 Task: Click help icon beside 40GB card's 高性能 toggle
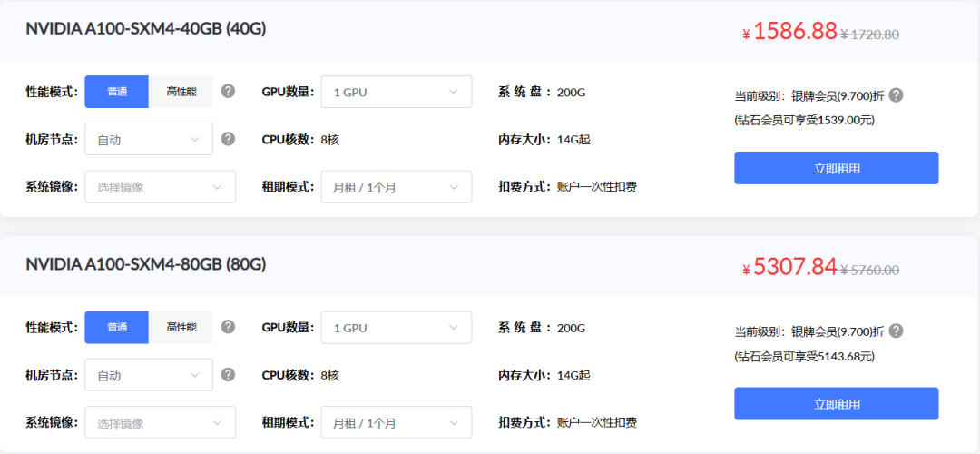coord(228,92)
